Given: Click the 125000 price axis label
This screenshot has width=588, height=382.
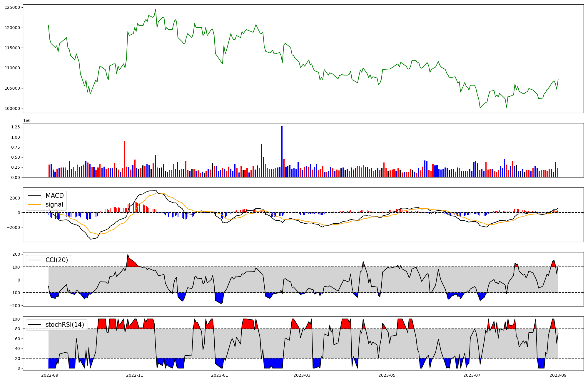Looking at the screenshot, I should point(12,8).
